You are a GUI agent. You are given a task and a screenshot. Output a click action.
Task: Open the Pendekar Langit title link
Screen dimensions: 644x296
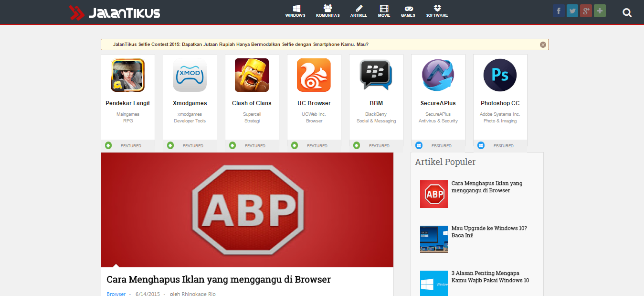[x=128, y=103]
